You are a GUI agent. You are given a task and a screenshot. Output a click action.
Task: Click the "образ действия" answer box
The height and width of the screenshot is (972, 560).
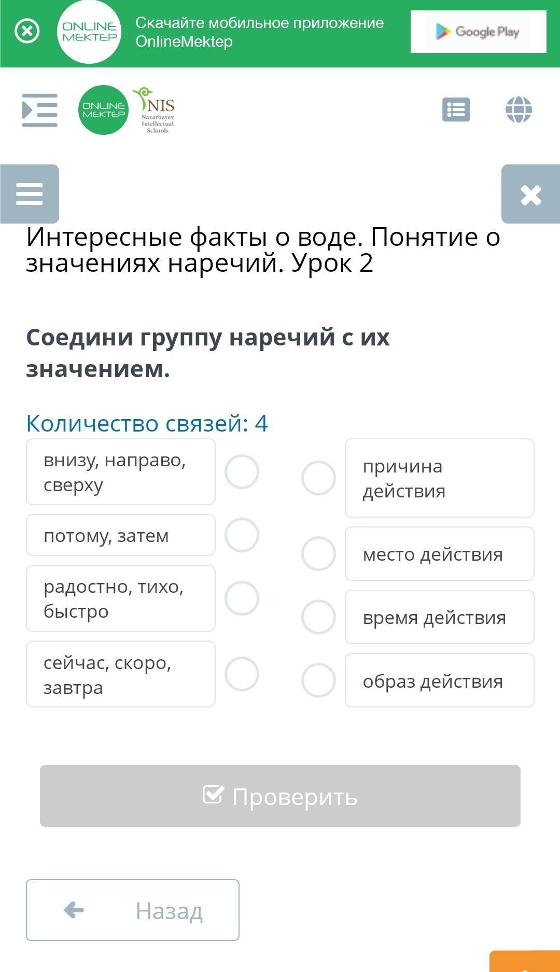pos(439,680)
